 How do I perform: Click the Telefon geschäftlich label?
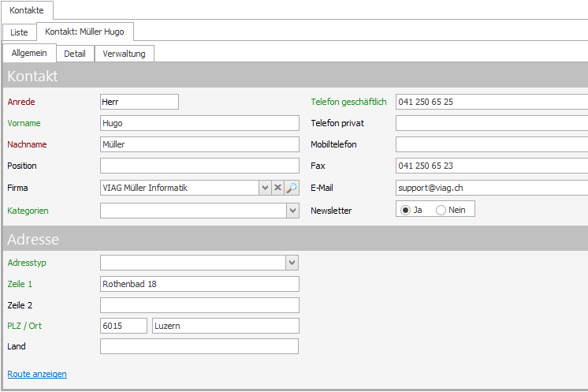tap(348, 102)
